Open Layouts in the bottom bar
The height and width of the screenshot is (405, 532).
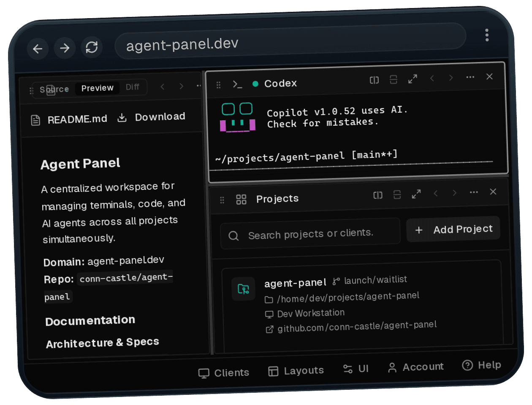pos(296,371)
